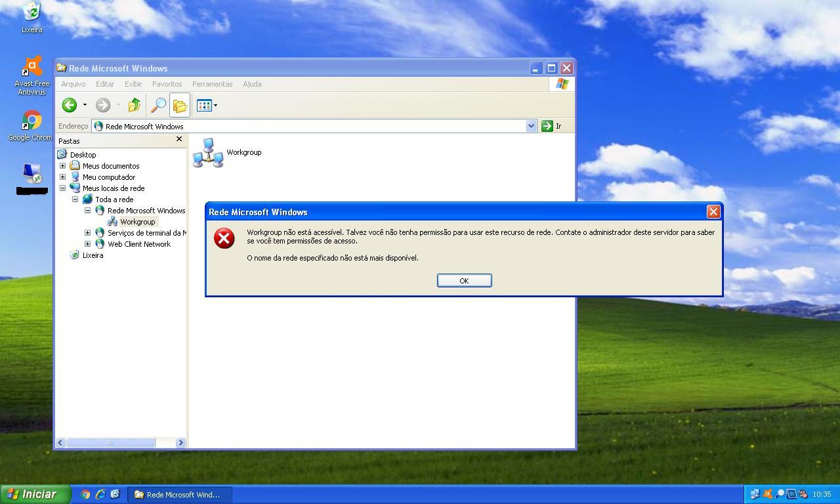This screenshot has height=504, width=840.
Task: Open the Favoritos menu
Action: 167,84
